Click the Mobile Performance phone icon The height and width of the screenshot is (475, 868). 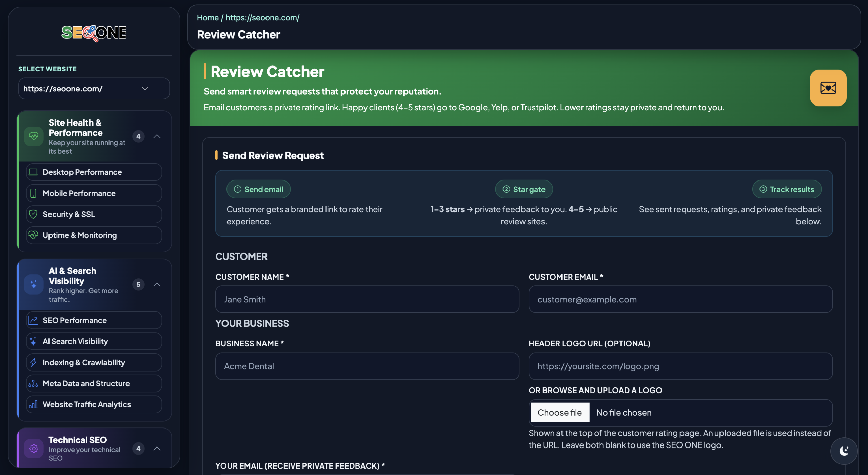coord(33,193)
